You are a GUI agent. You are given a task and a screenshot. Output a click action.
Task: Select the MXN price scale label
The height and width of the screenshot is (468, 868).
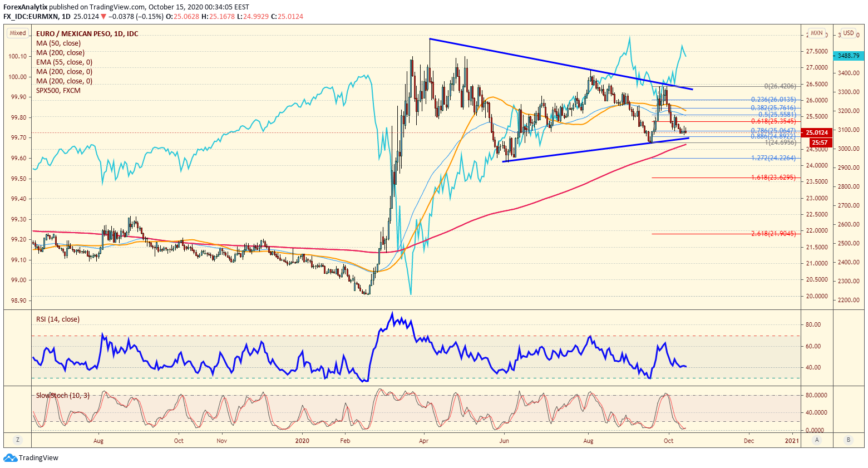point(817,33)
